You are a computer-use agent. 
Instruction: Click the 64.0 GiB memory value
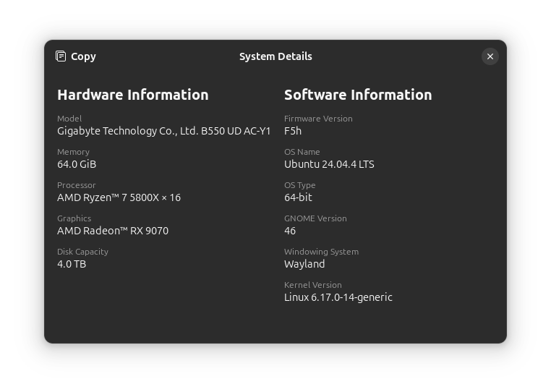[77, 164]
